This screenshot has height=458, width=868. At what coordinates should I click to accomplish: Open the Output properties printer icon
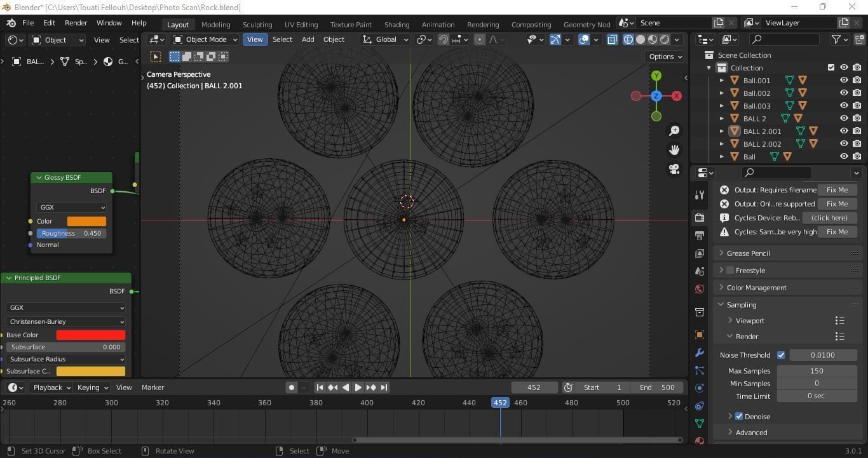[x=700, y=236]
